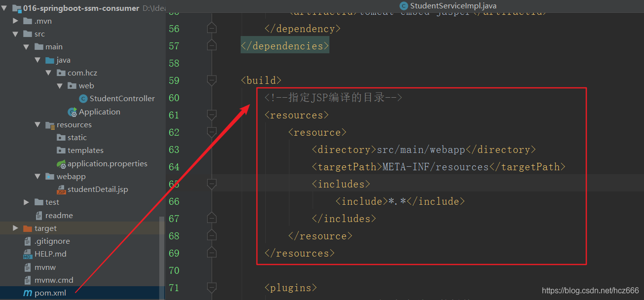Place cursor on META-INF/resources targetPath text
This screenshot has width=644, height=300.
(x=436, y=167)
